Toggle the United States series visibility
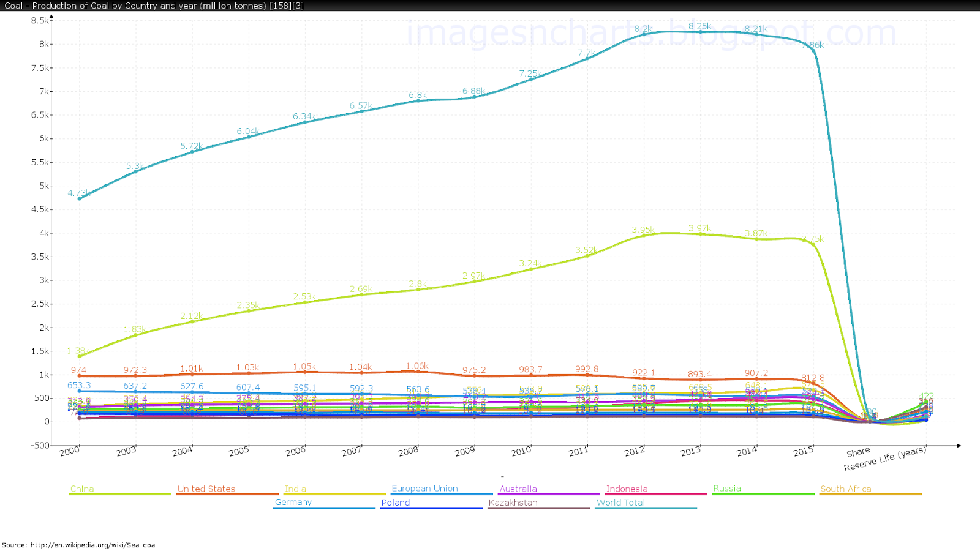This screenshot has height=551, width=980. [206, 489]
